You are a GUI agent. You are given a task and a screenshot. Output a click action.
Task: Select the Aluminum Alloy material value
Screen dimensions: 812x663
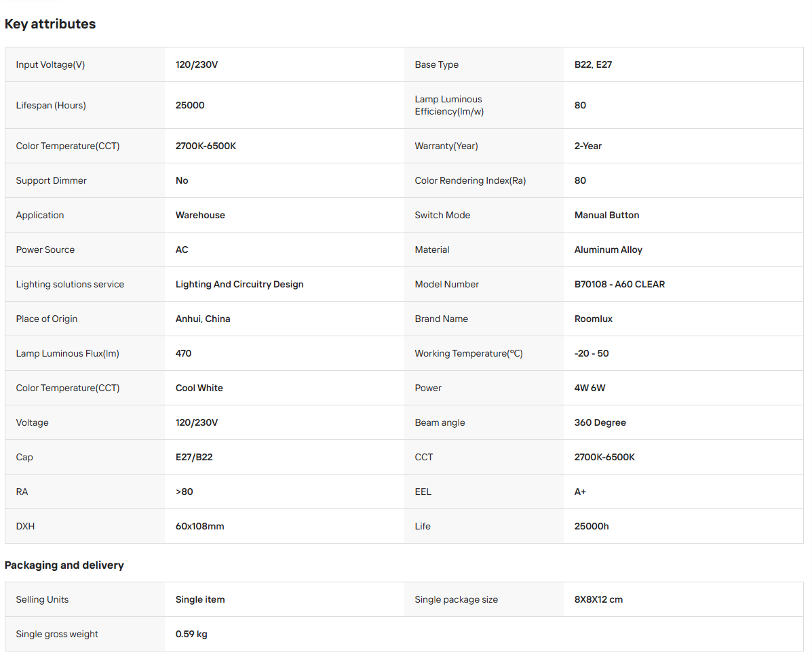click(x=608, y=249)
